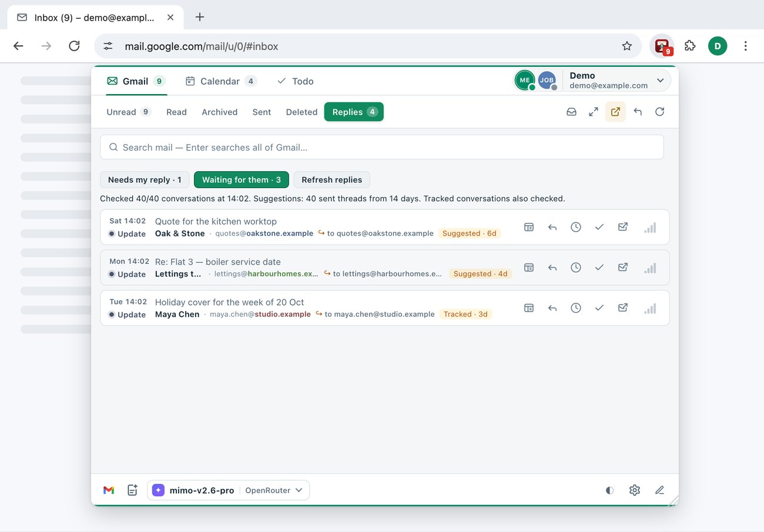Viewport: 764px width, 532px height.
Task: Select the Waiting for them · 3 filter
Action: (242, 180)
